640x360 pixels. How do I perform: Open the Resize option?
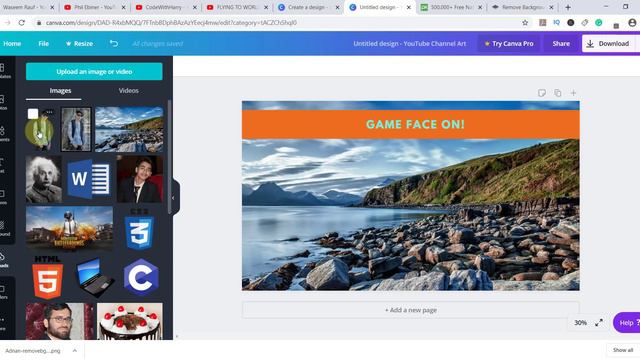pos(79,43)
